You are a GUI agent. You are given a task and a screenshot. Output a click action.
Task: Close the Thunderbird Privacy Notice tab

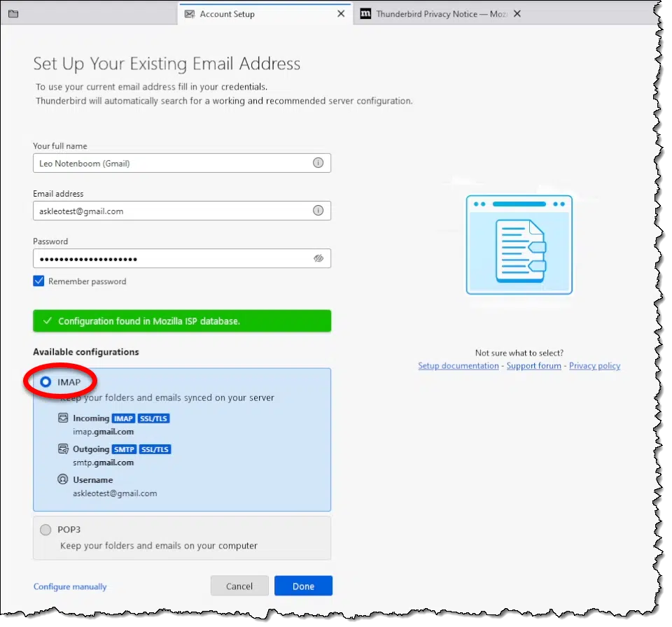517,14
